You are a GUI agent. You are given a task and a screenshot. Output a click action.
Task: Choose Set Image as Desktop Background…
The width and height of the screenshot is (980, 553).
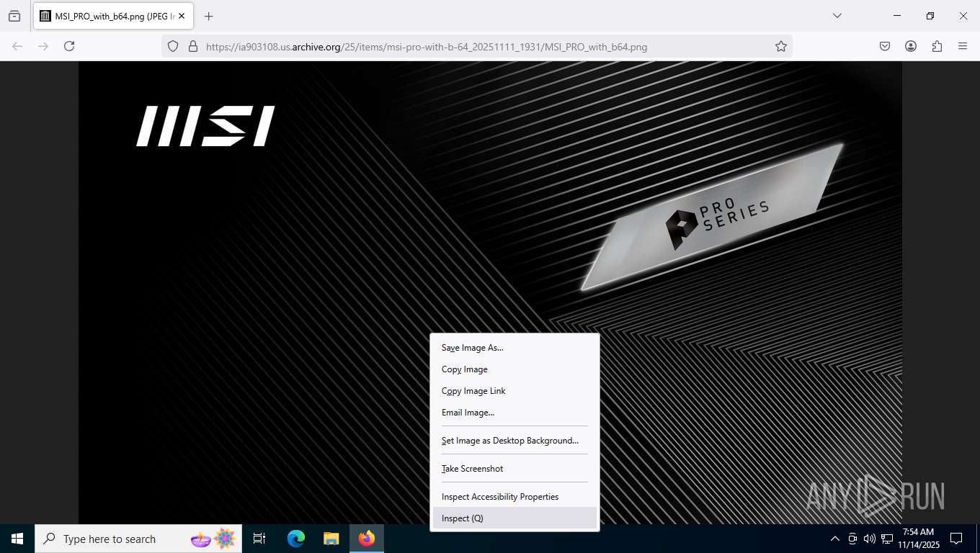point(514,441)
